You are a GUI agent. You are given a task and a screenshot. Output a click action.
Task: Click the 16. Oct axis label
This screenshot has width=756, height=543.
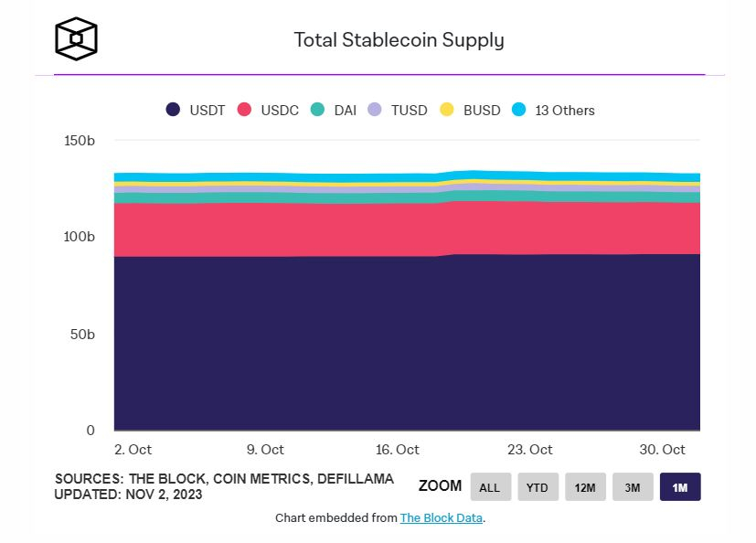(398, 450)
